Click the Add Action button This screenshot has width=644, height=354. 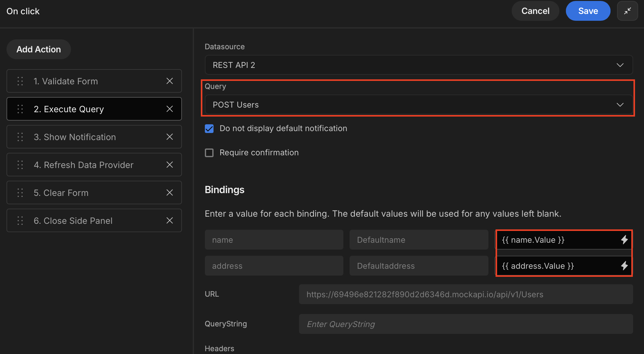[x=39, y=49]
